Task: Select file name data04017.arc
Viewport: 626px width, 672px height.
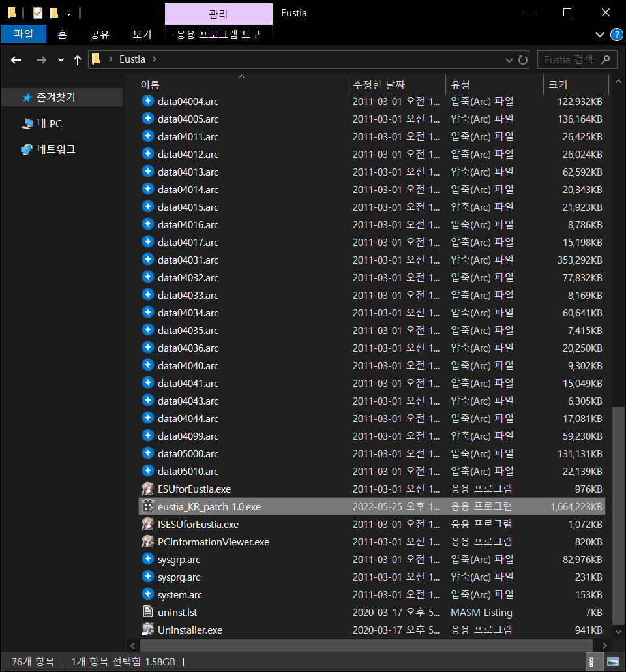Action: [188, 242]
